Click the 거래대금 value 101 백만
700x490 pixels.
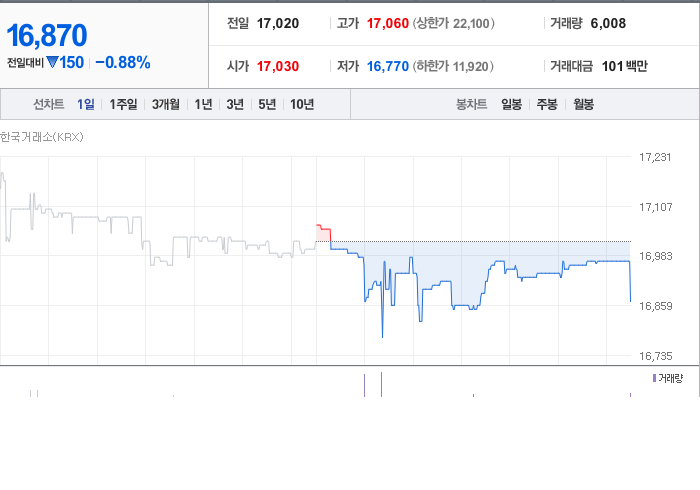(x=624, y=66)
